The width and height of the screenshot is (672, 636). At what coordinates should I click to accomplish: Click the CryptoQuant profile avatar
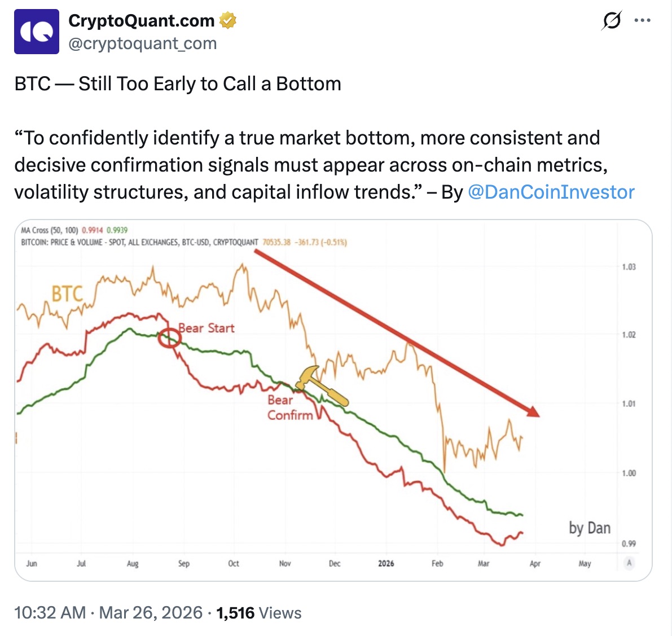(x=35, y=30)
